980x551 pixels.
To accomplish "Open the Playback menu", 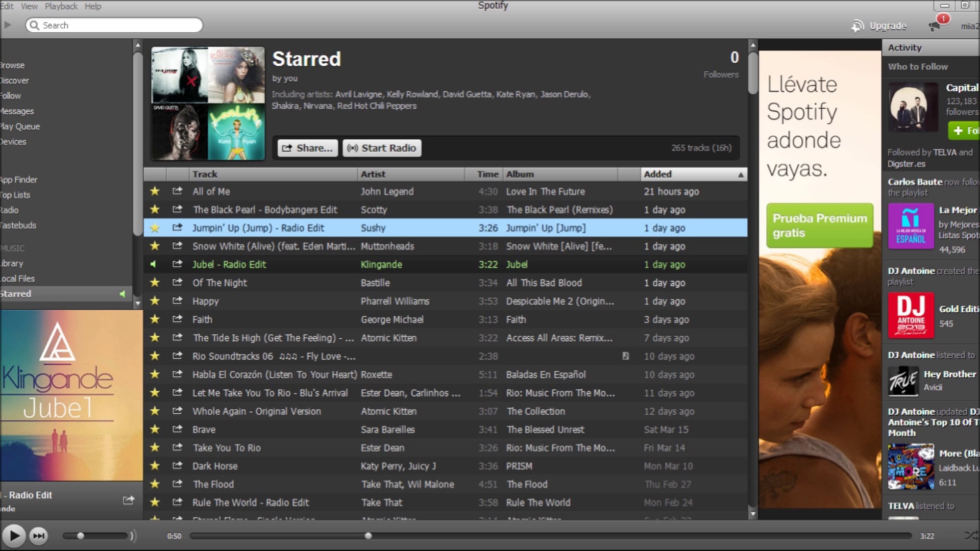I will (61, 6).
